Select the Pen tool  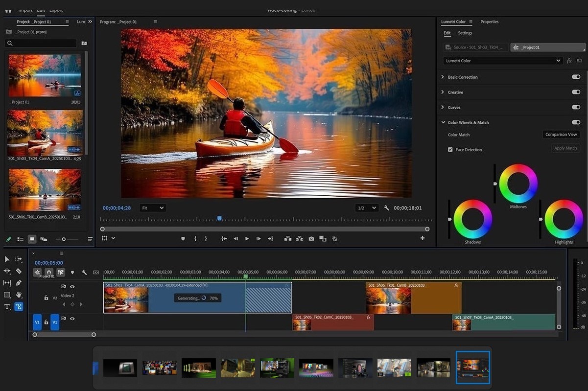[x=19, y=283]
